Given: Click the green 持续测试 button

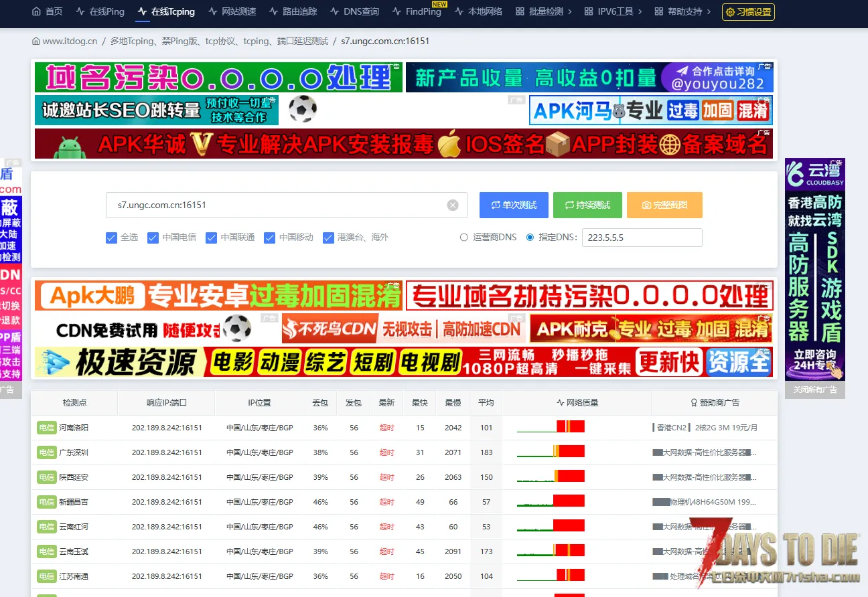Looking at the screenshot, I should 587,205.
